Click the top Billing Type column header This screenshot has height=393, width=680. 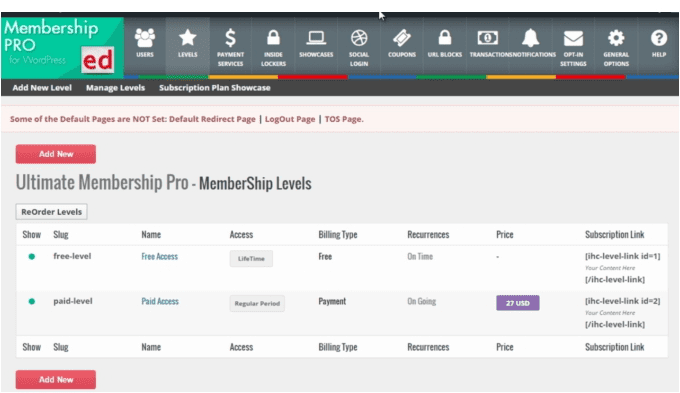(x=338, y=235)
